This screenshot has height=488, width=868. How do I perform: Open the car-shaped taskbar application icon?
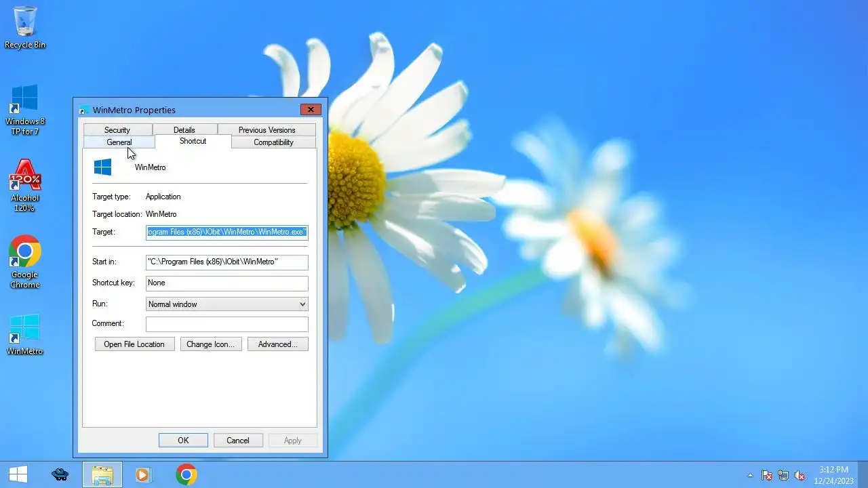tap(60, 474)
